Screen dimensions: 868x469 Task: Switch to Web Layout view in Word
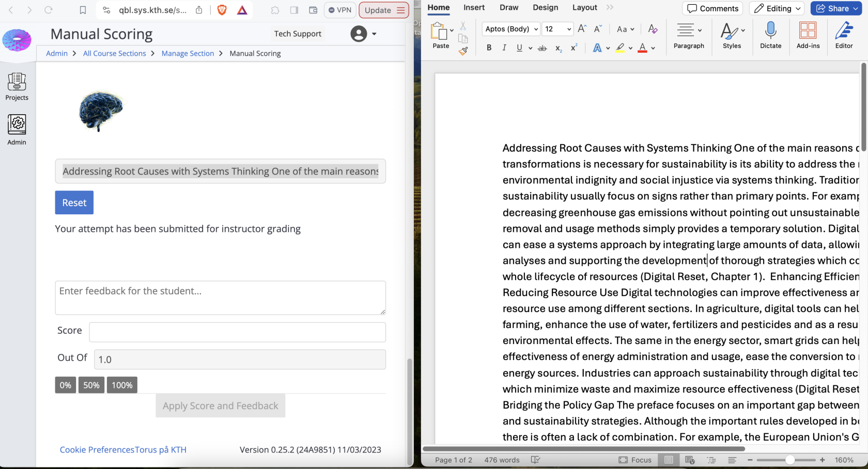tap(690, 460)
